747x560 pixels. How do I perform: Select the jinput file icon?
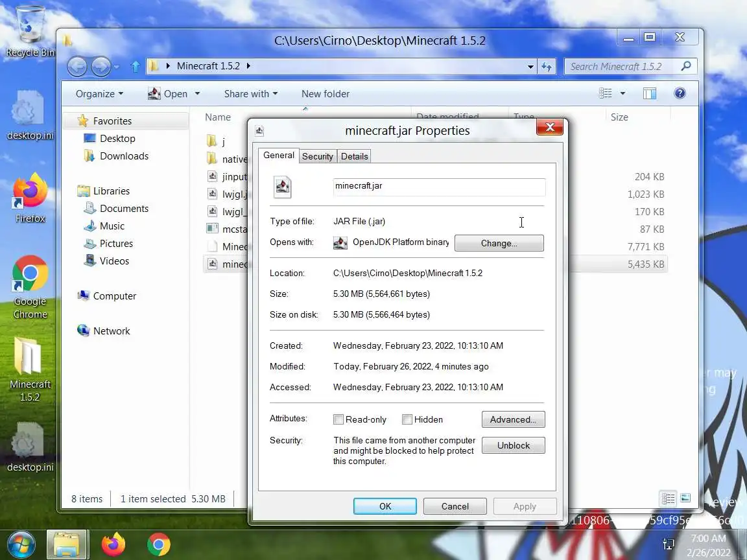coord(213,177)
